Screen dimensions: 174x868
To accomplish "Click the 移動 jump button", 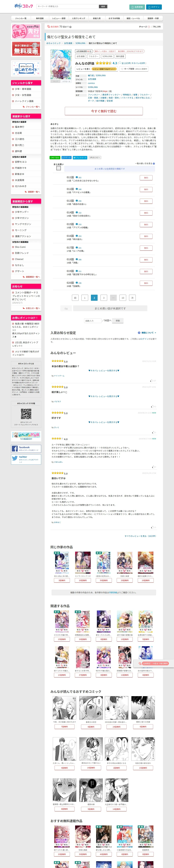I will tap(118, 321).
